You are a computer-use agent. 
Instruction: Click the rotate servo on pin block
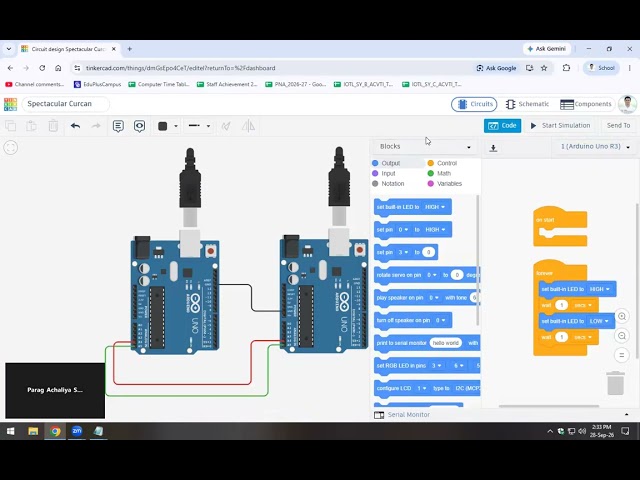(x=427, y=275)
